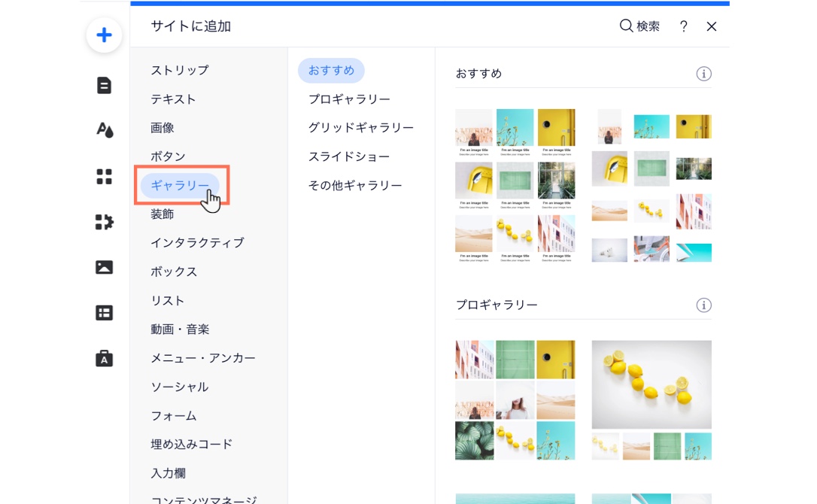This screenshot has height=504, width=817.
Task: Open その他ギャラリー category
Action: click(x=356, y=185)
